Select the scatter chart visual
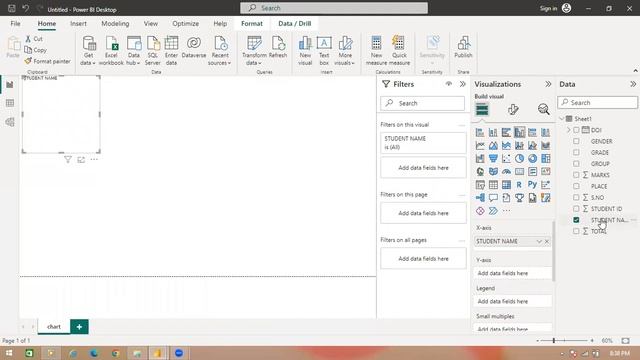640x360 pixels. 506,158
